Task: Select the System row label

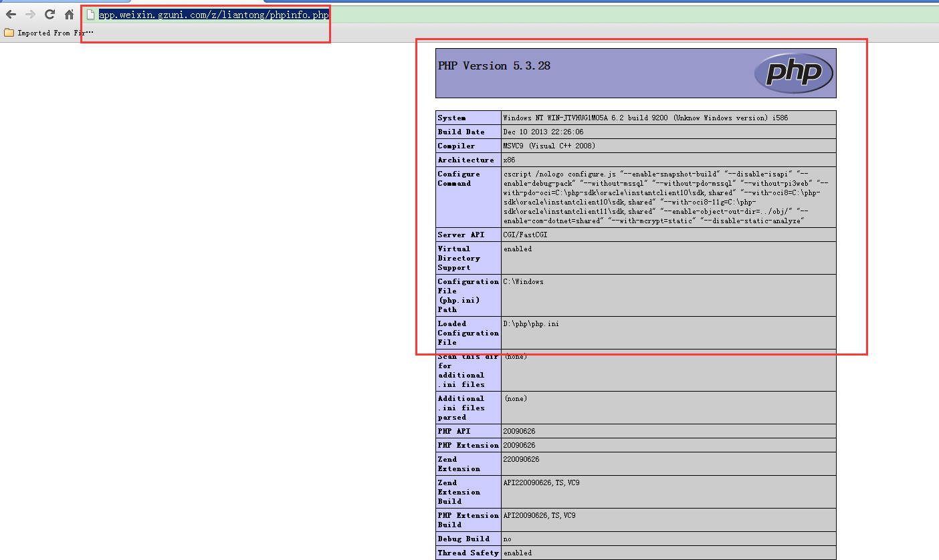Action: tap(452, 118)
